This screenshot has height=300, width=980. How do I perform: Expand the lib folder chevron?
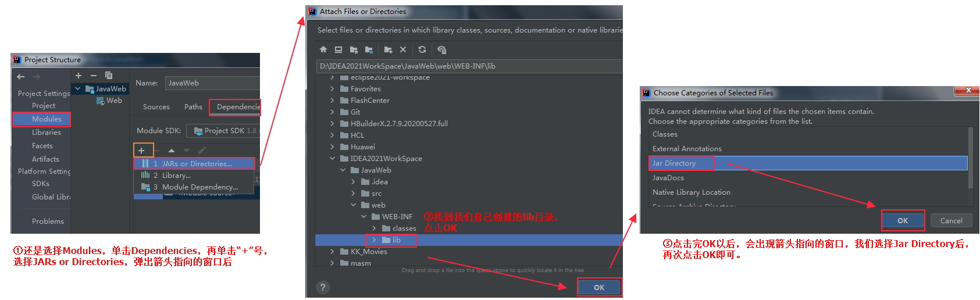coord(374,240)
